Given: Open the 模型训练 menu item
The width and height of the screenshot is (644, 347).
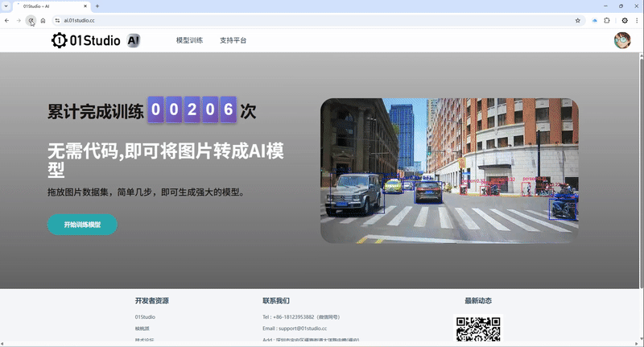Looking at the screenshot, I should (189, 40).
